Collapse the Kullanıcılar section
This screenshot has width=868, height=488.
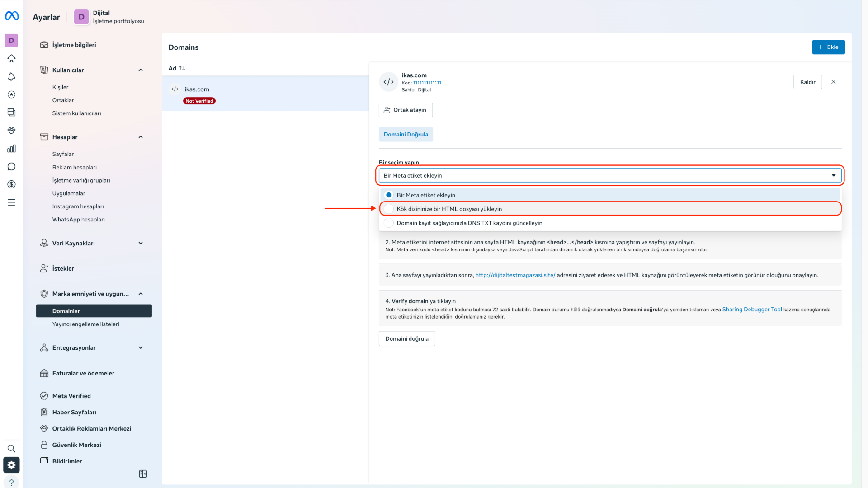141,70
